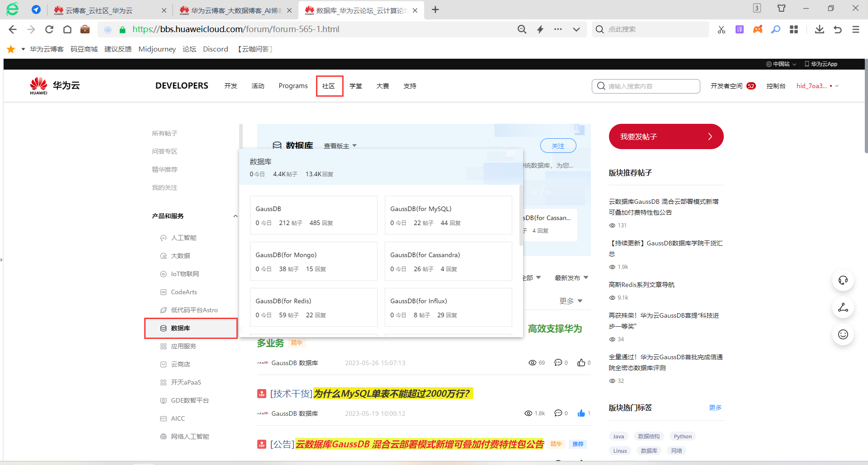
Task: Click the 我要发帖子 button
Action: coord(666,136)
